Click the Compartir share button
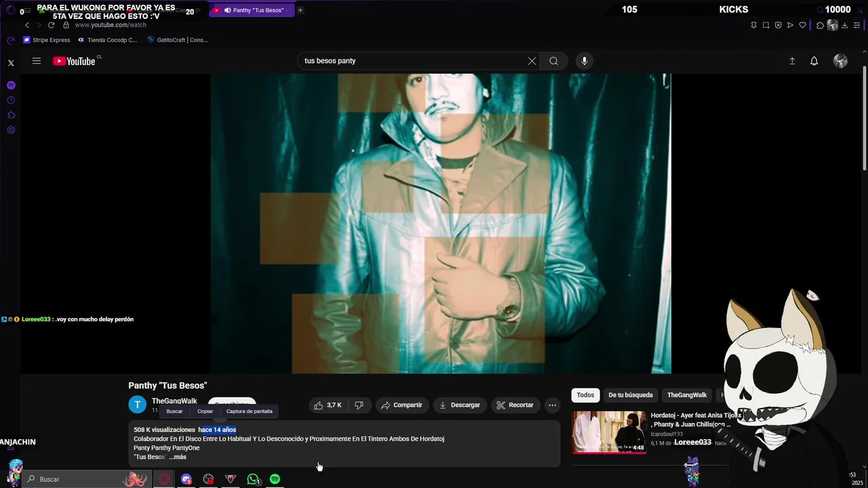868x488 pixels. pyautogui.click(x=402, y=405)
